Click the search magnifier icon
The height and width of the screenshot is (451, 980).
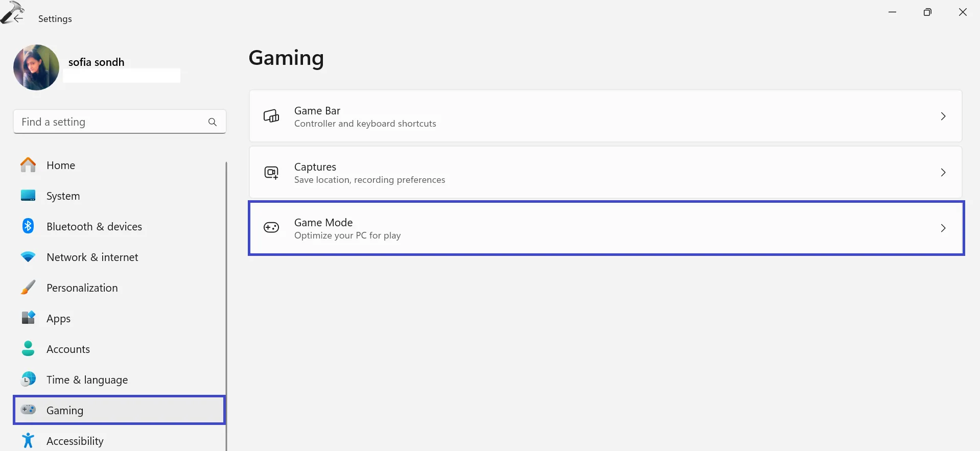(213, 122)
